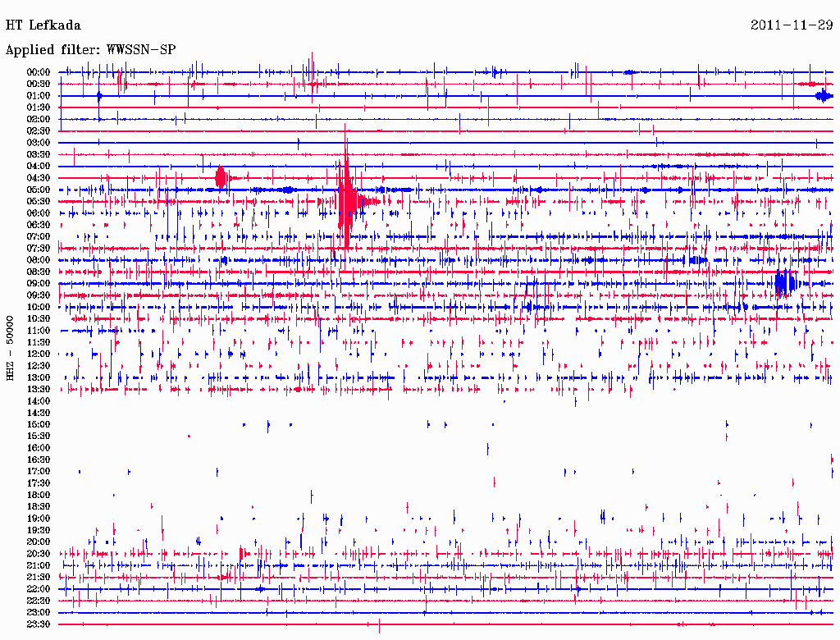Select the 08:00 time row label

[x=39, y=260]
